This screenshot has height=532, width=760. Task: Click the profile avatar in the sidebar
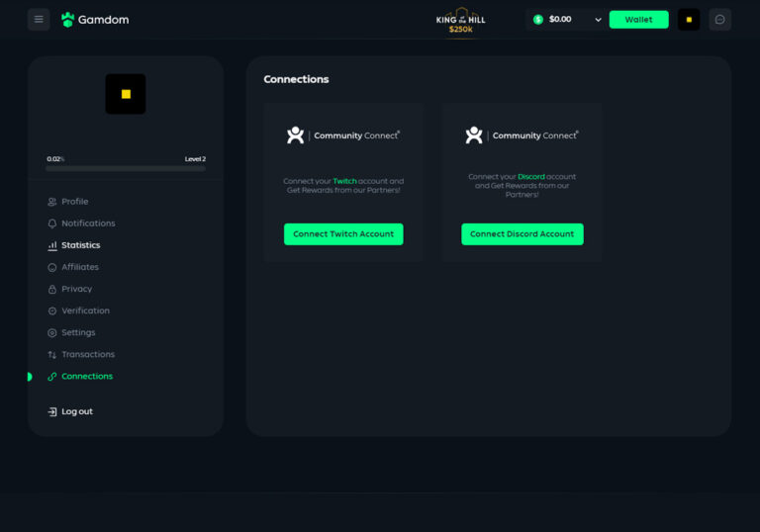126,94
